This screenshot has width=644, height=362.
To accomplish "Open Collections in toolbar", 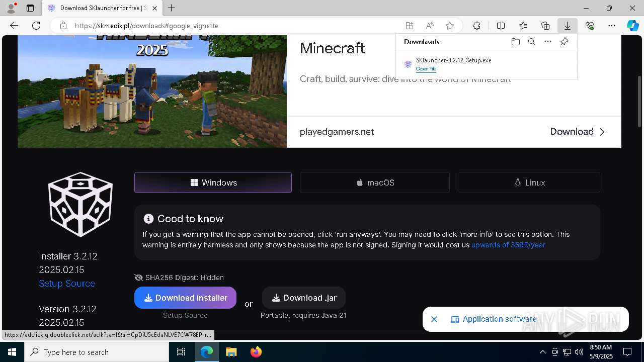I will pos(545,26).
